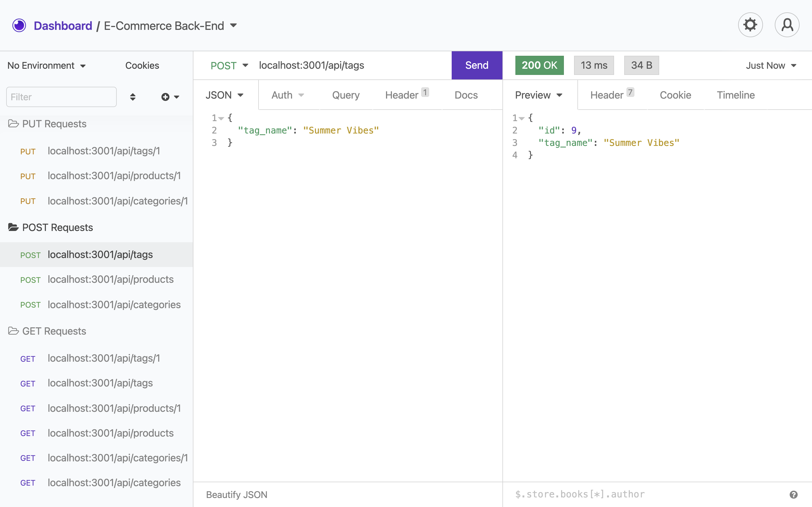Open the user account icon
This screenshot has height=507, width=812.
787,25
